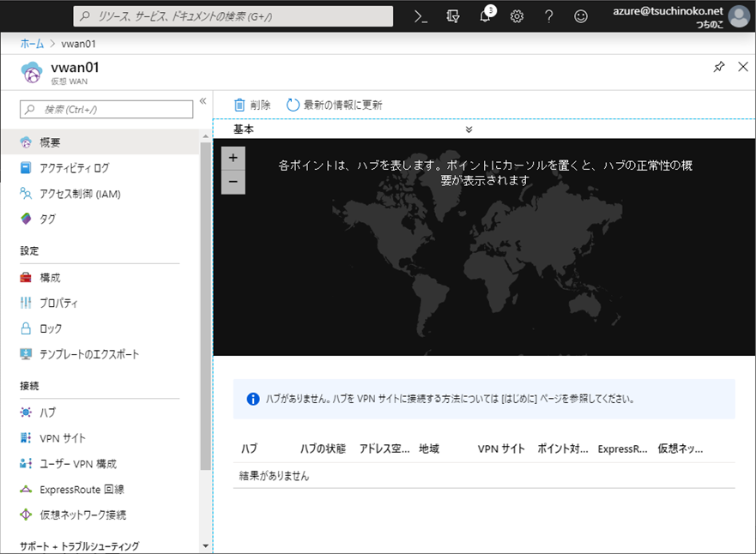The width and height of the screenshot is (756, 554).
Task: Click the vwan01 virtual WAN resource icon
Action: click(32, 73)
